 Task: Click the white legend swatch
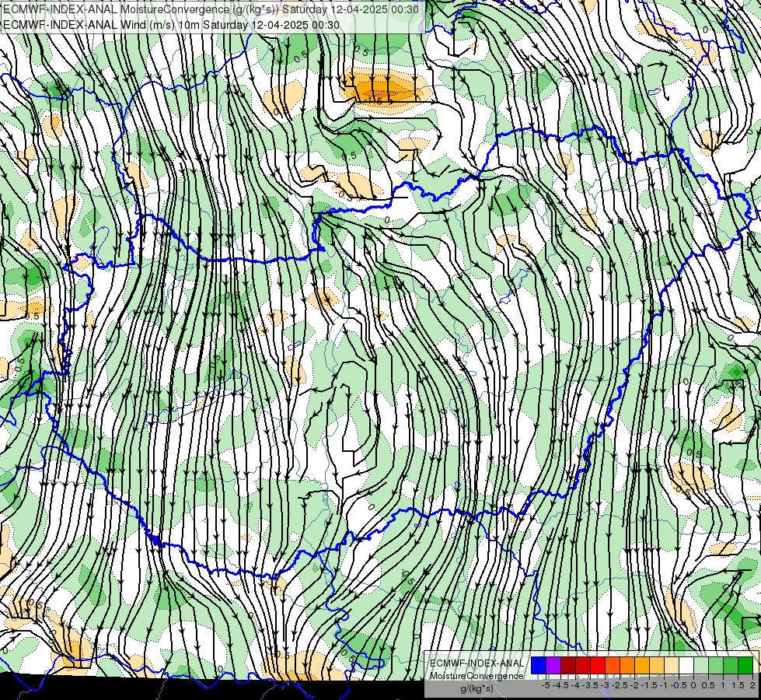point(686,666)
